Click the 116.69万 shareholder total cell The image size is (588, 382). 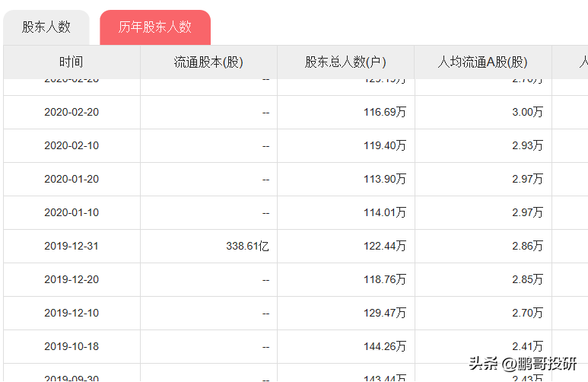coord(384,113)
